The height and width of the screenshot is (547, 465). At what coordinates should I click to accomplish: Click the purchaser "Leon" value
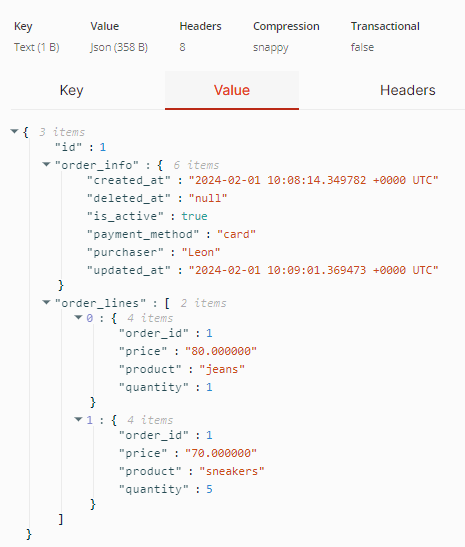coord(201,253)
